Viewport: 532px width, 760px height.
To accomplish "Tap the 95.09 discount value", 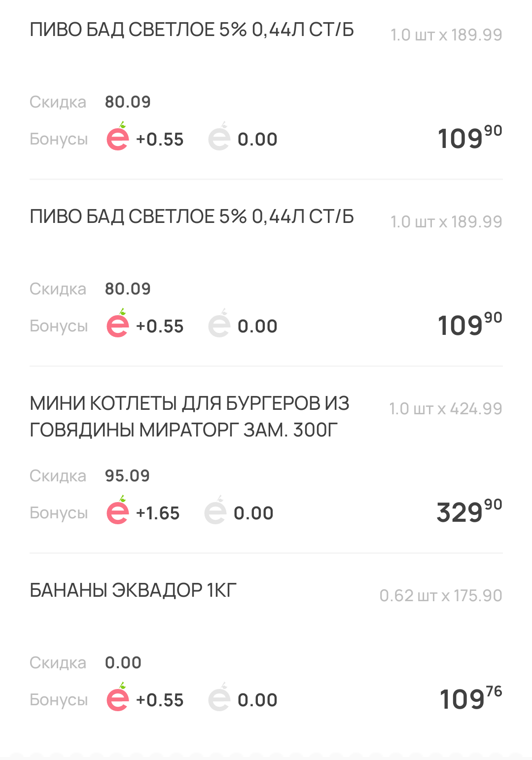I will click(127, 476).
